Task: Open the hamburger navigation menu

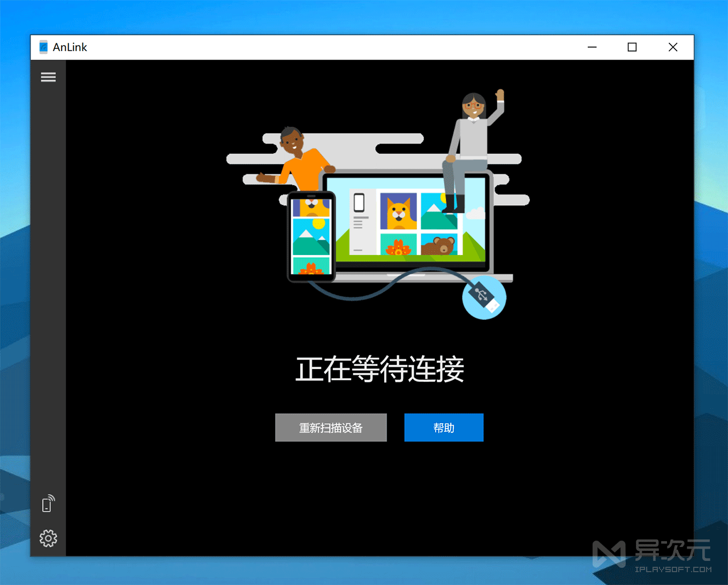Action: [x=48, y=77]
